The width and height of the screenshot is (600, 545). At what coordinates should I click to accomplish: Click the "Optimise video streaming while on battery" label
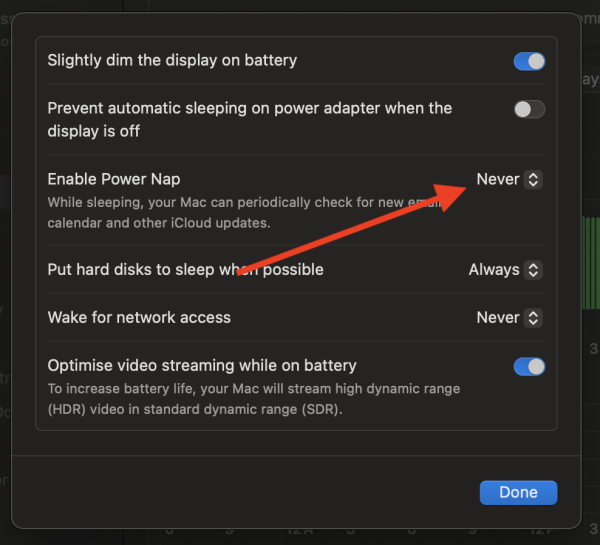coord(202,365)
